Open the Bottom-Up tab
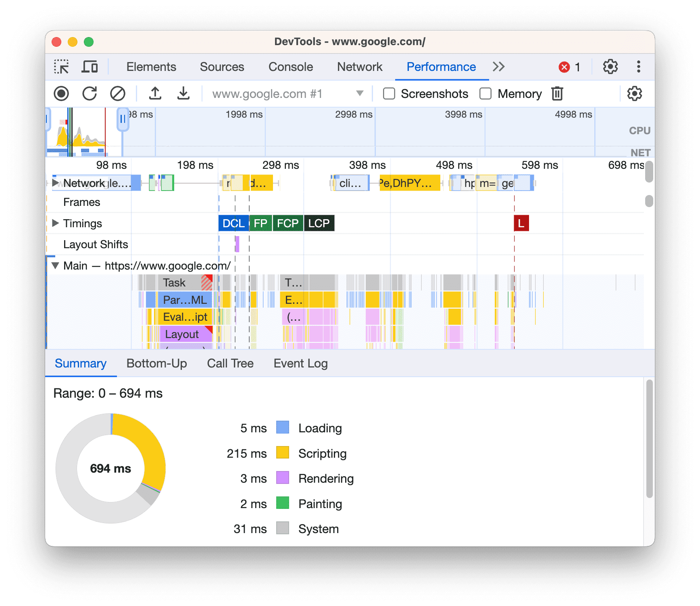 (x=157, y=363)
